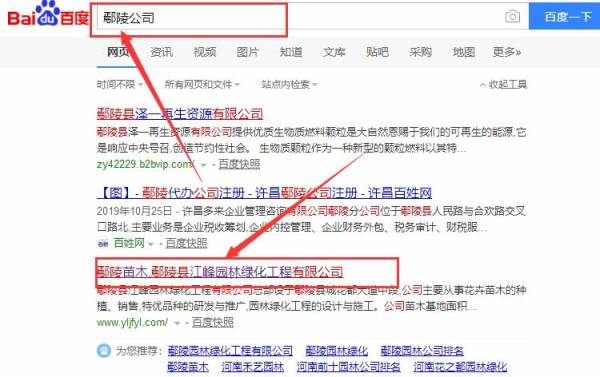Expand the 时间不限 filter dropdown

click(x=119, y=84)
